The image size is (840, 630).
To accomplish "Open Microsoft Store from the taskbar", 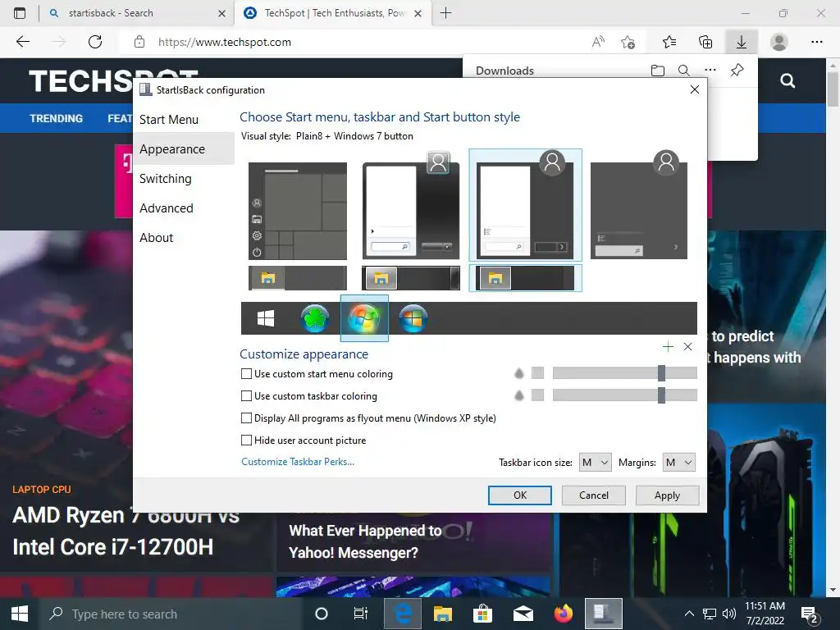I will coord(482,614).
